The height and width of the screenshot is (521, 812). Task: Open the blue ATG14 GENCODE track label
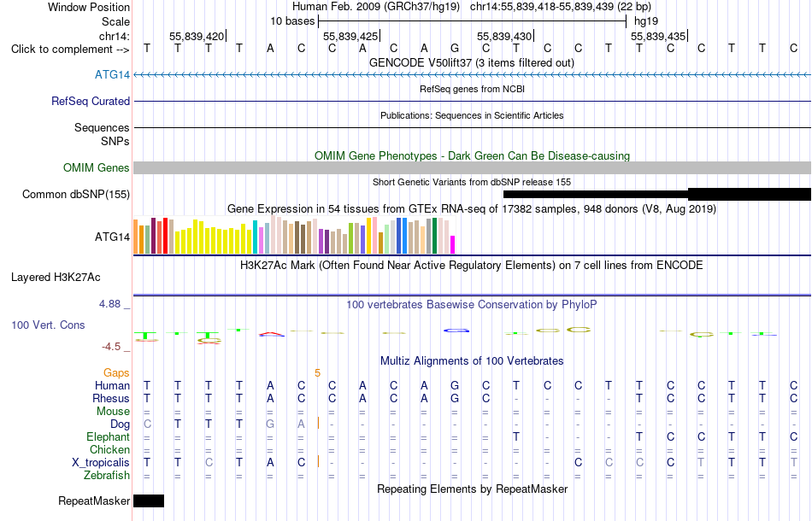tap(112, 75)
